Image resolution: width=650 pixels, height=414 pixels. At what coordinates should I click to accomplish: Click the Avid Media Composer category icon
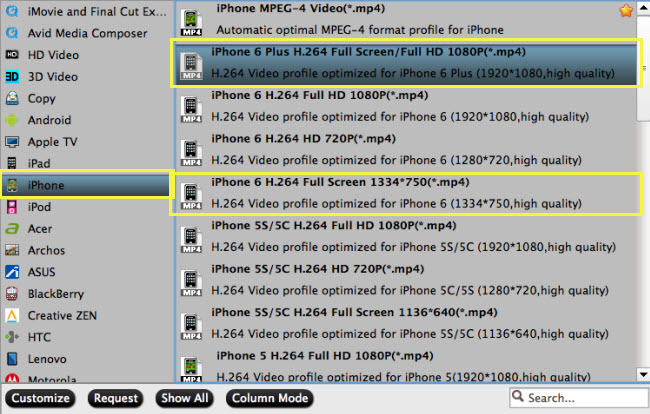pos(12,32)
